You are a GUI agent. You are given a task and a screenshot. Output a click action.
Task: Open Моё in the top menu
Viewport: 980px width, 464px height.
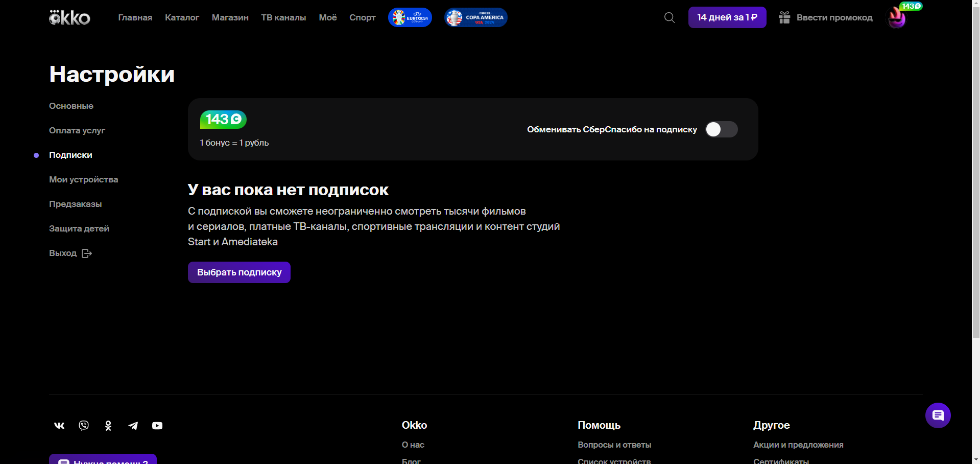(328, 17)
